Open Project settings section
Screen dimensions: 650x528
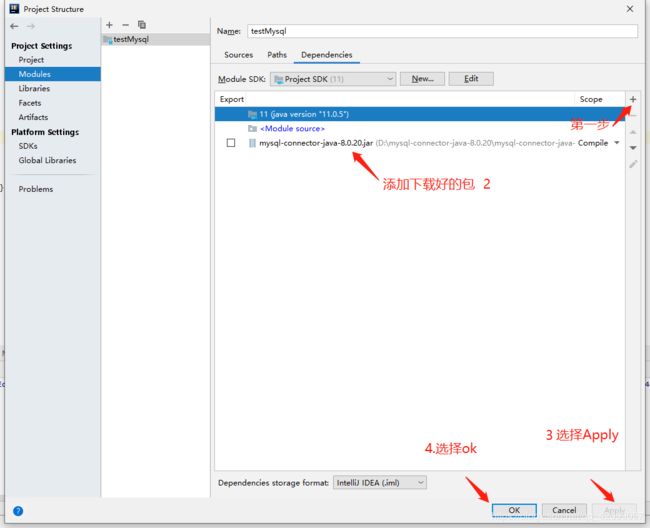[x=31, y=60]
